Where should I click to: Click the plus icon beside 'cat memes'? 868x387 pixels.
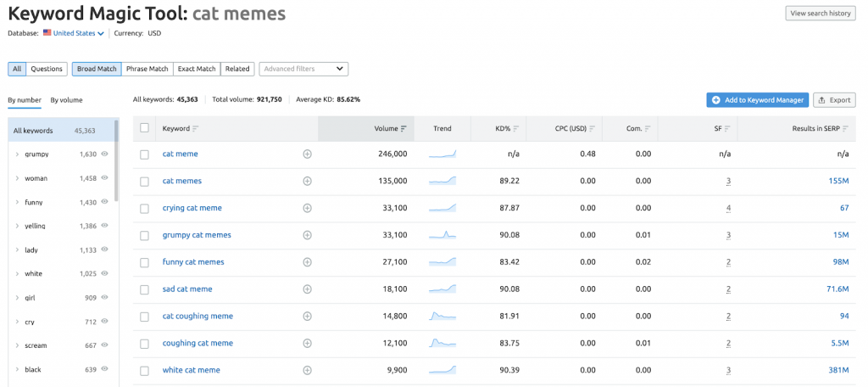click(x=307, y=181)
